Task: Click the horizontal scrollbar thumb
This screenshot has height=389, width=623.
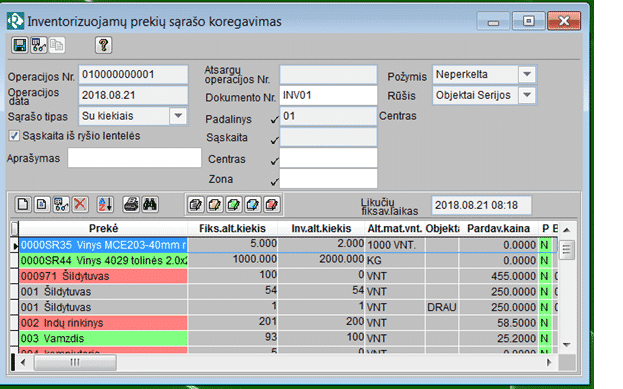Action: (x=75, y=362)
